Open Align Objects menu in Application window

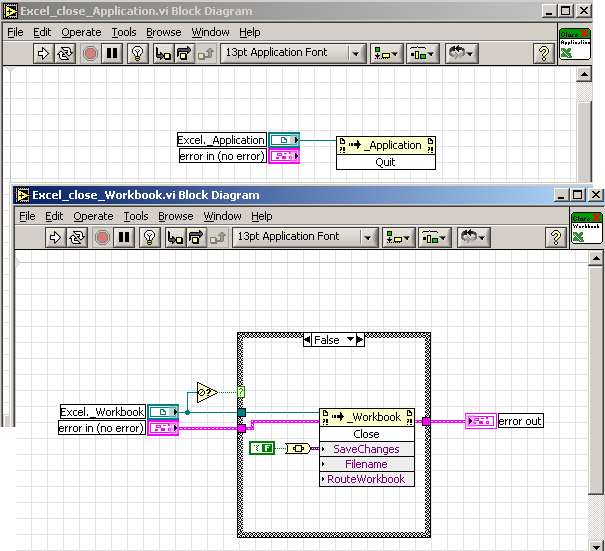click(x=387, y=53)
